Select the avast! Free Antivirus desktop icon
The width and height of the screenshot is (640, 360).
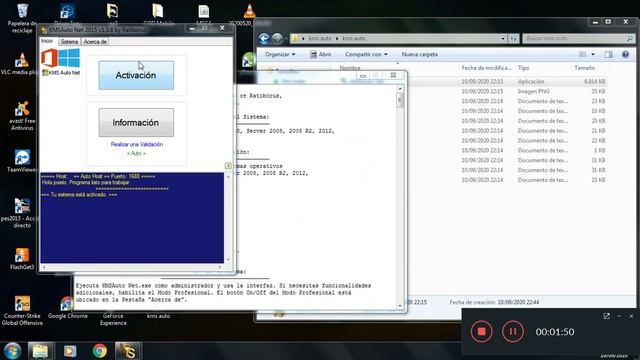(22, 116)
